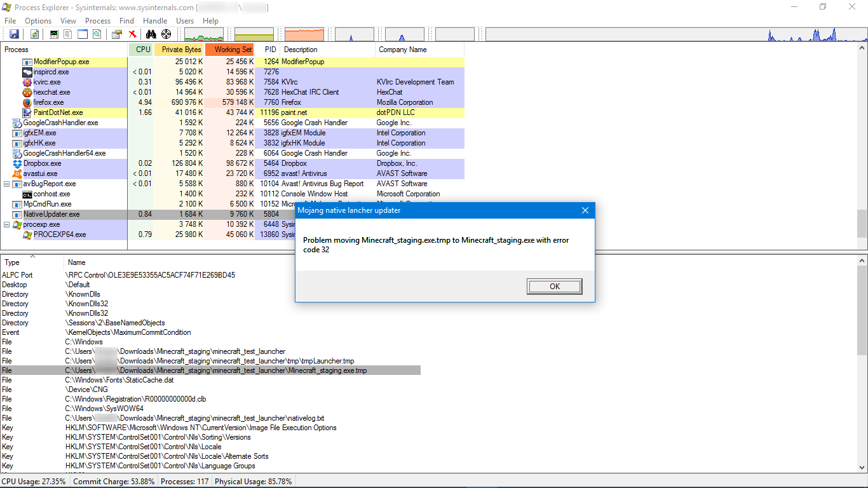Image resolution: width=868 pixels, height=488 pixels.
Task: Click the green CPU usage mini graph
Action: pos(204,34)
